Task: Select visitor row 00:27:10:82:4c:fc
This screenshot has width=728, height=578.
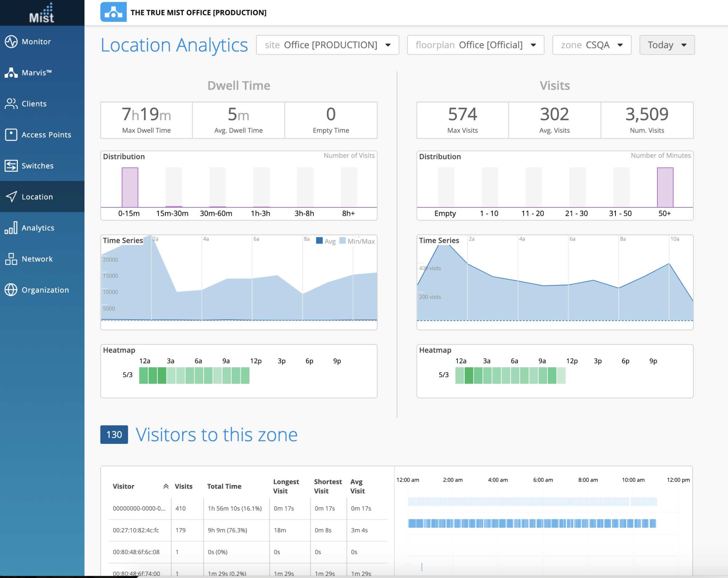Action: point(136,530)
